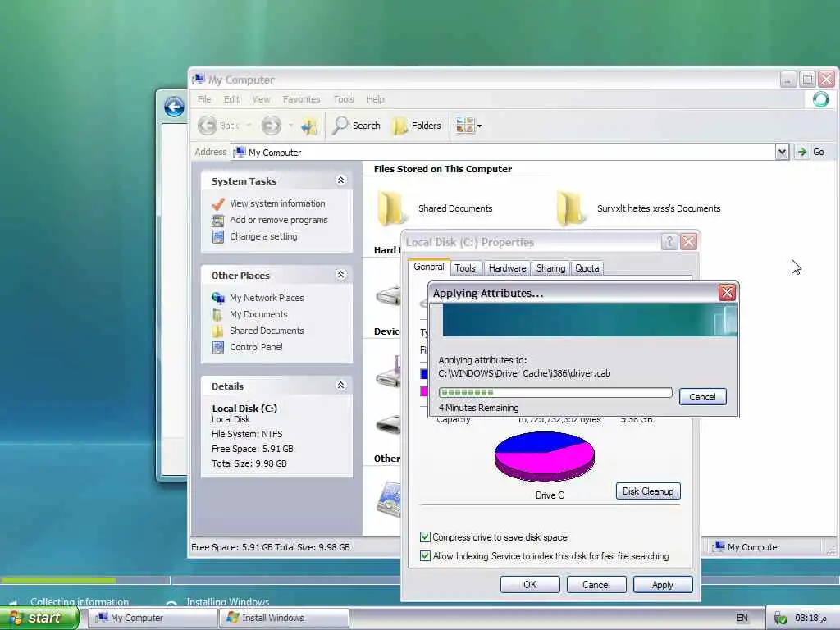
Task: Toggle Allow Indexing Service checkbox
Action: pos(426,556)
